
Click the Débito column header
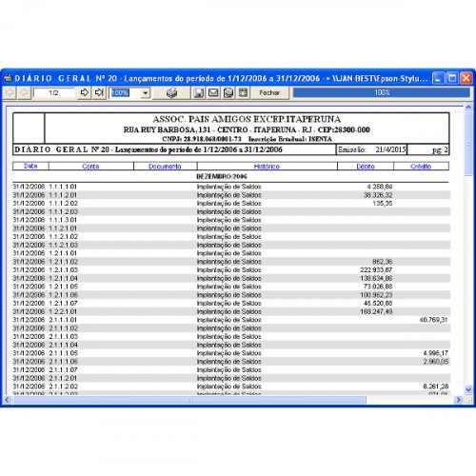click(366, 166)
